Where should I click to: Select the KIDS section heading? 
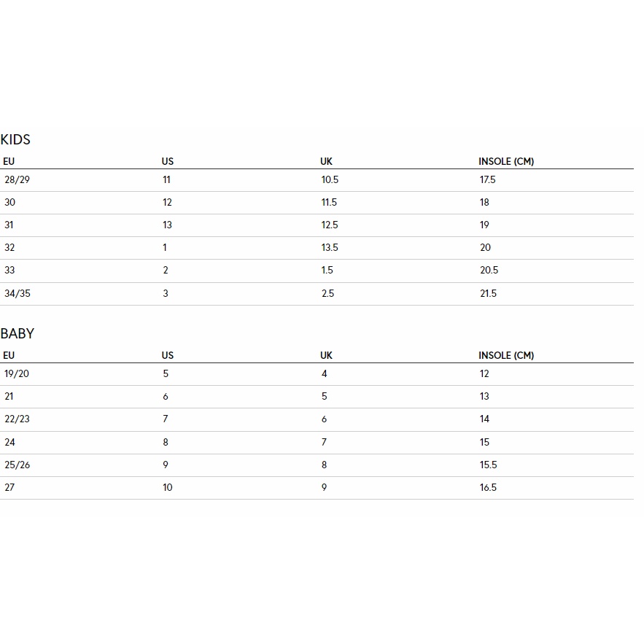15,139
